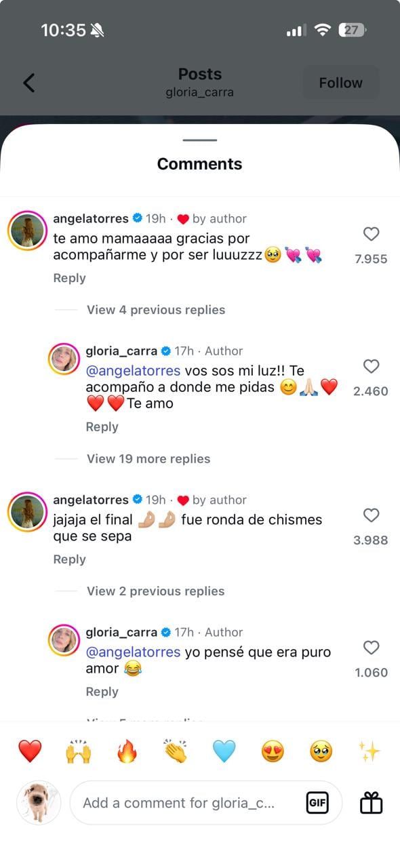Like the 'ronda de chismes' comment heart
Viewport: 400px width, 868px height.
point(371,515)
